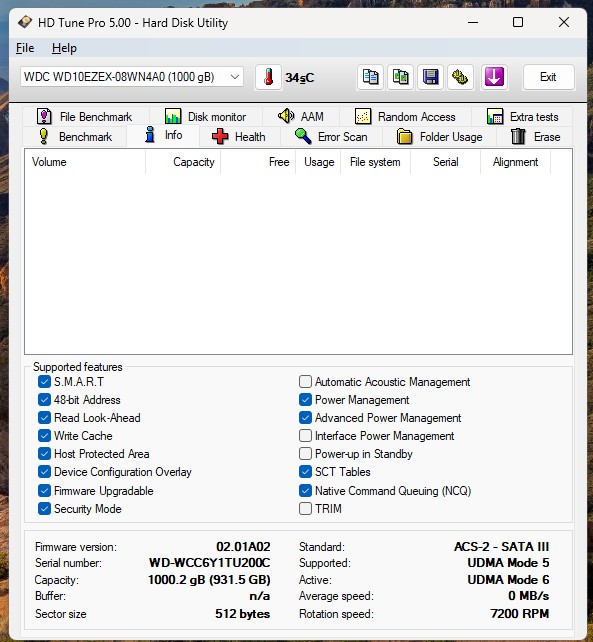Click the 512 bytes sector size value
The image size is (593, 642).
click(242, 614)
